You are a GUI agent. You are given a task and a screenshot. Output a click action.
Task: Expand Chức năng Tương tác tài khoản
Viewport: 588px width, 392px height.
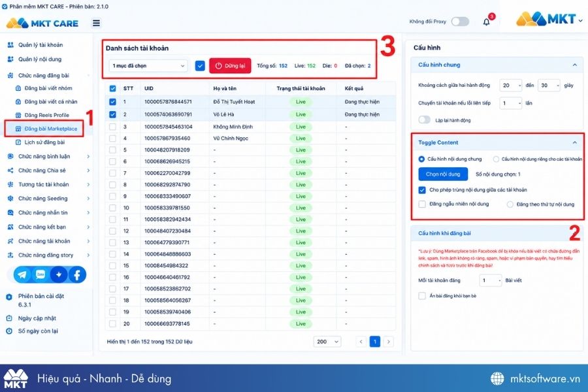pyautogui.click(x=88, y=184)
